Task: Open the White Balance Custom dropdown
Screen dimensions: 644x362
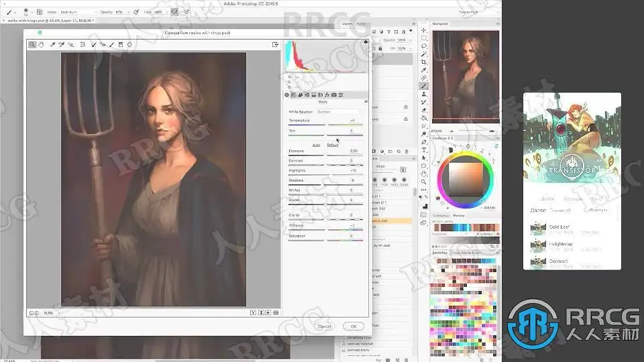Action: click(x=339, y=112)
